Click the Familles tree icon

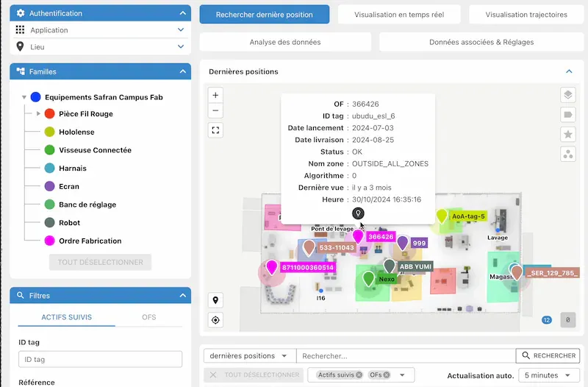click(x=21, y=71)
